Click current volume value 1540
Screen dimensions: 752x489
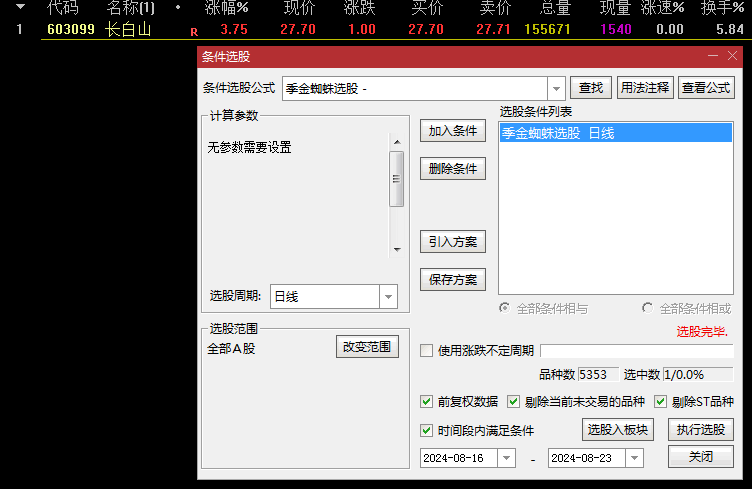[616, 29]
